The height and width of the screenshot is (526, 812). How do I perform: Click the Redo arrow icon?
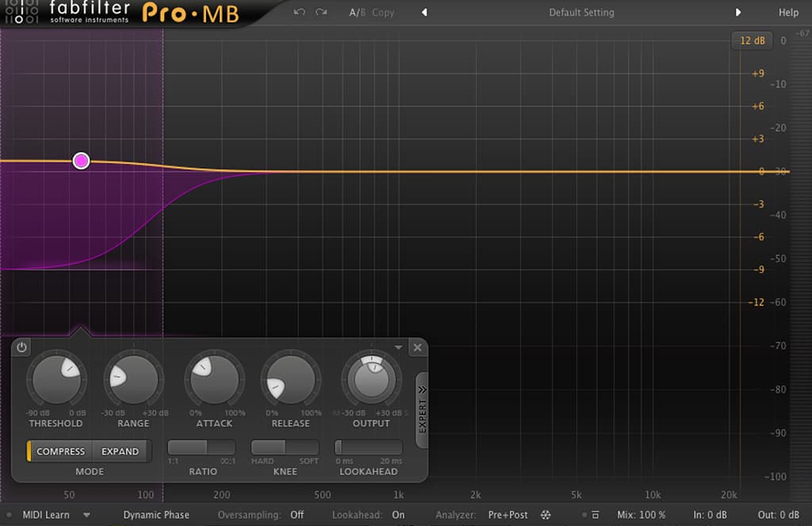tap(321, 12)
